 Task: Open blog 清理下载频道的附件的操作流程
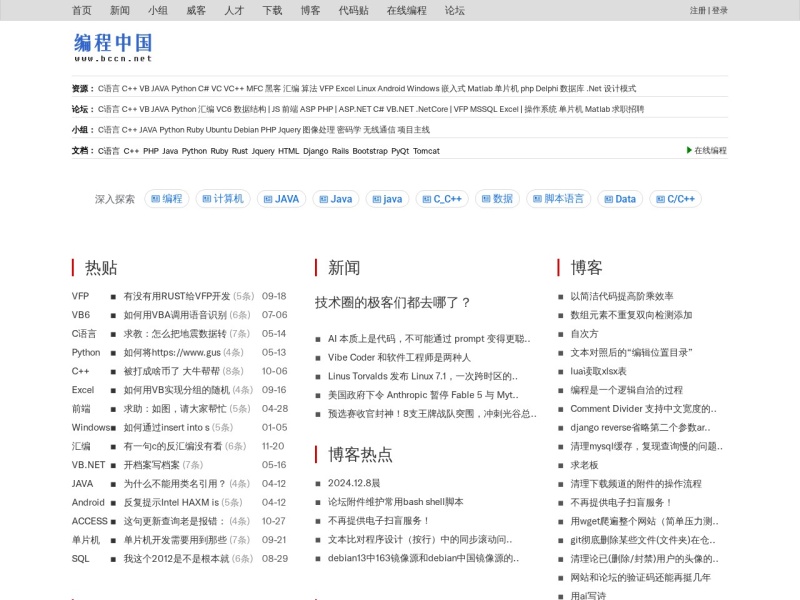click(x=636, y=484)
